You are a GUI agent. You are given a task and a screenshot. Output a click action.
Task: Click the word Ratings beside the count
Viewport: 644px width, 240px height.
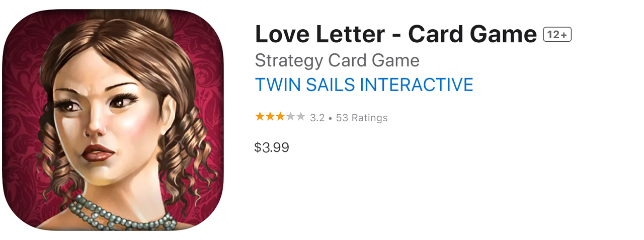[369, 118]
